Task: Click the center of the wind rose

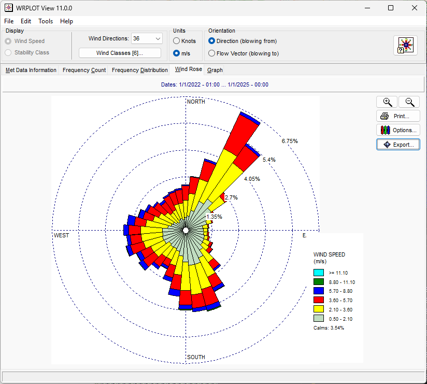Action: click(x=186, y=230)
